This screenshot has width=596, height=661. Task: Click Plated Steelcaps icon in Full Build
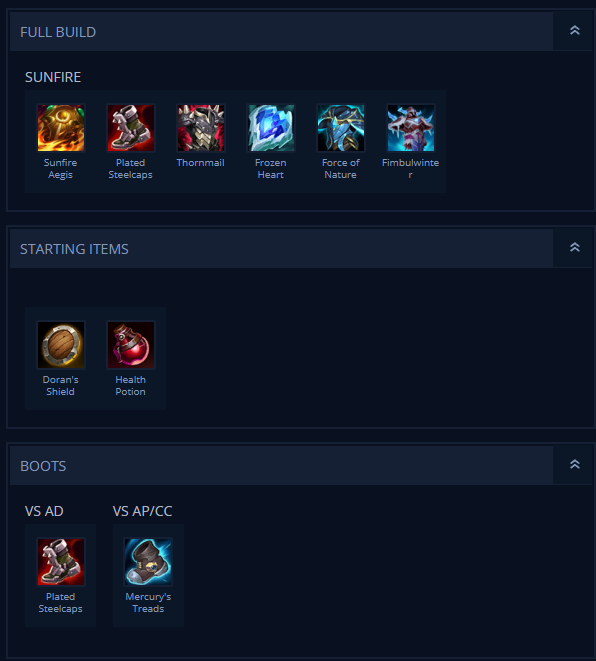pos(131,128)
